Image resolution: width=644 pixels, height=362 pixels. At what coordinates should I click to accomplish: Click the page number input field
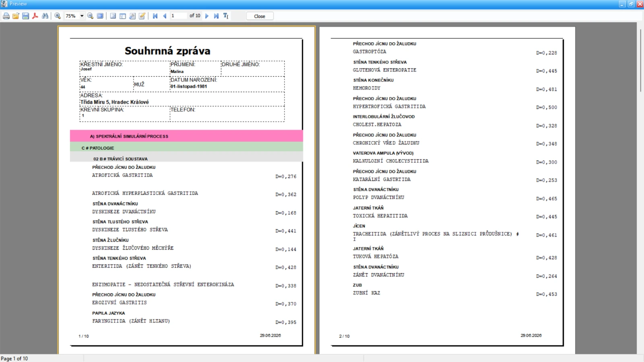(179, 16)
